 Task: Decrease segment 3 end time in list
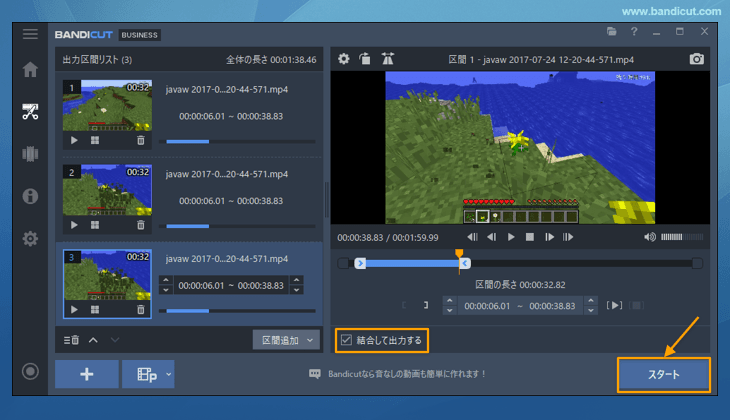(x=297, y=291)
